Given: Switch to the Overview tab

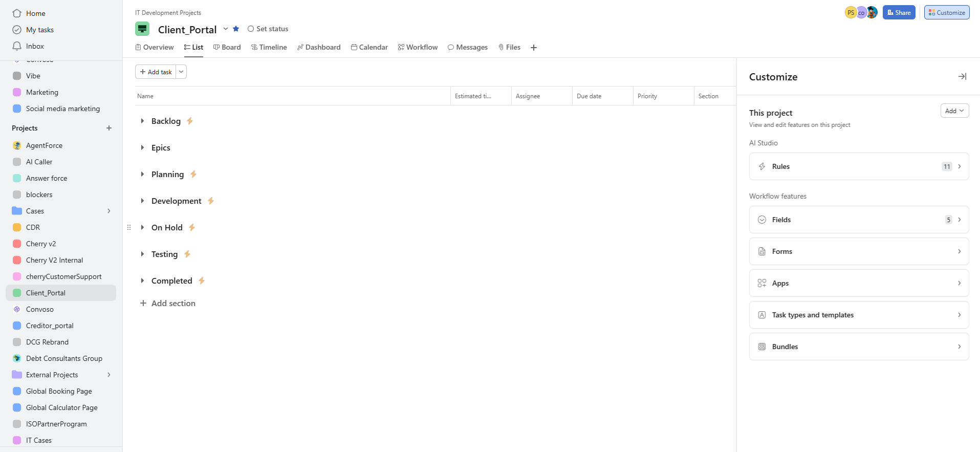Looking at the screenshot, I should click(x=155, y=47).
